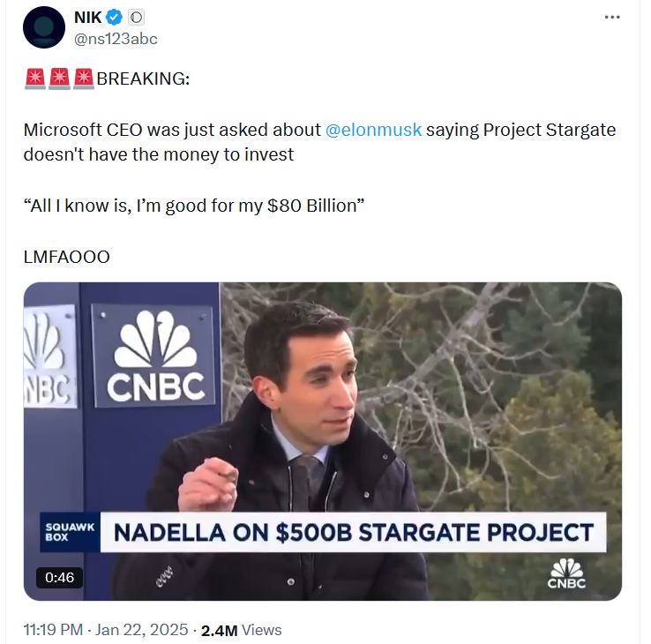Open the NIK display name profile link
Image resolution: width=651 pixels, height=644 pixels.
(88, 18)
